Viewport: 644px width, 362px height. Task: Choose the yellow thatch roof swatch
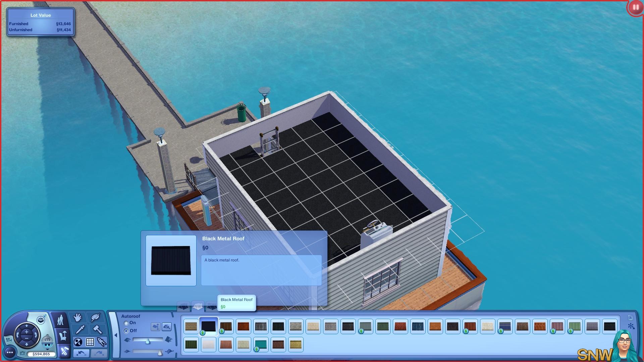pos(296,345)
